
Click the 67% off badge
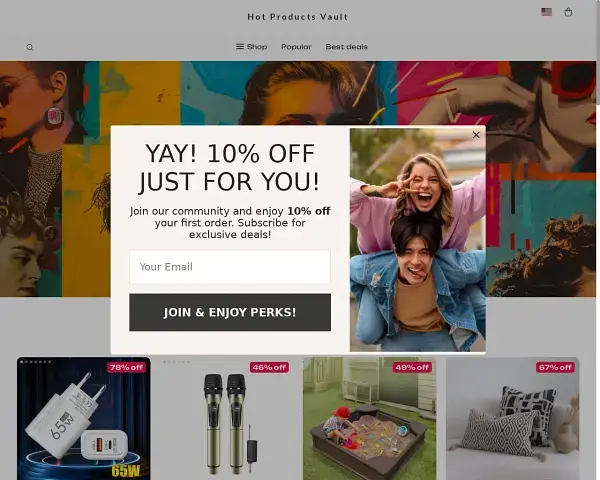tap(555, 367)
